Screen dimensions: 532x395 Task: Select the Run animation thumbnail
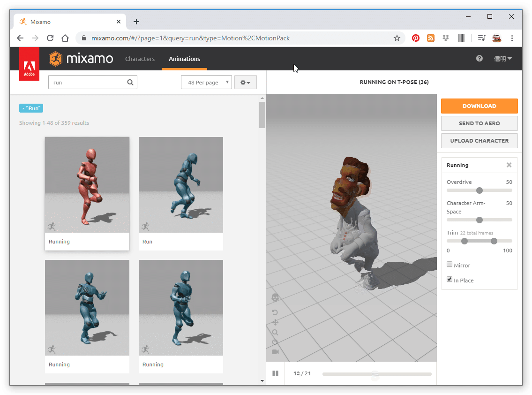coord(181,185)
